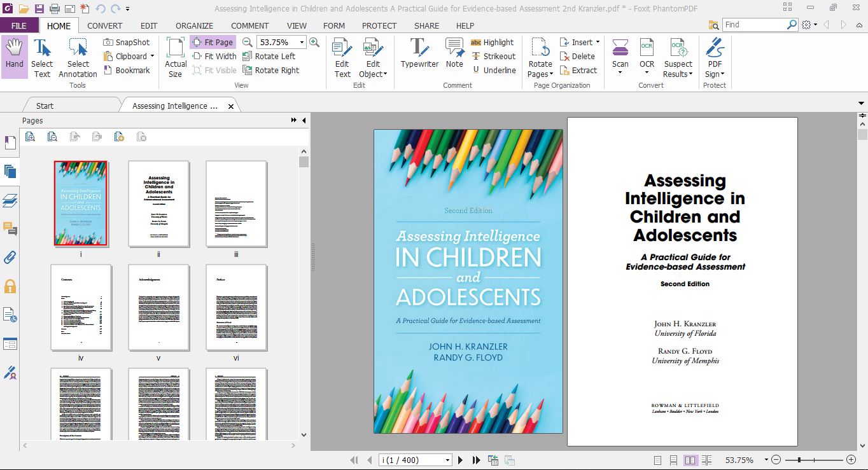Open the Security panel lock icon

tap(10, 286)
